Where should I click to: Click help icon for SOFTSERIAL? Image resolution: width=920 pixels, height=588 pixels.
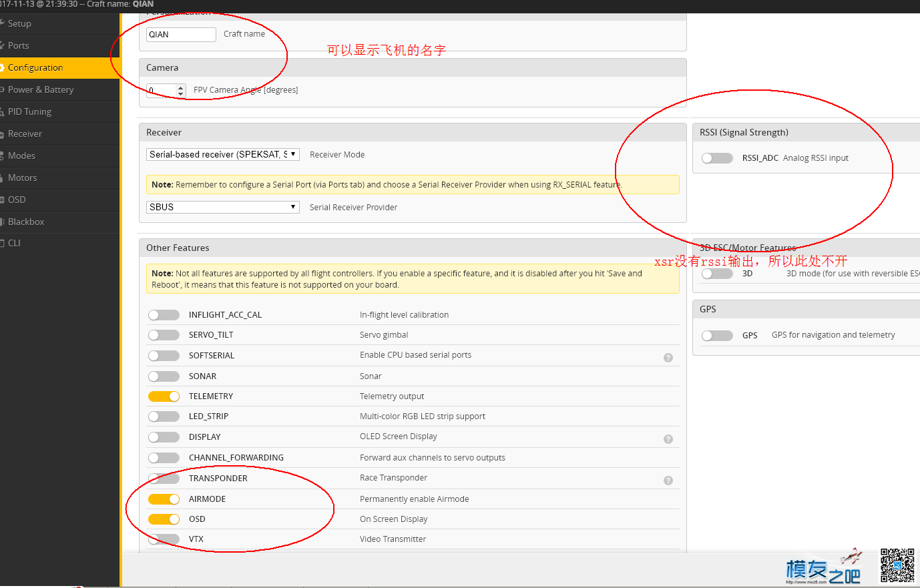tap(668, 358)
